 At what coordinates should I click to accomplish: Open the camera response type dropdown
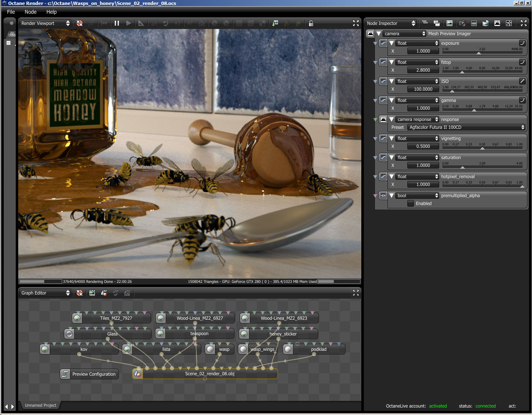[417, 119]
